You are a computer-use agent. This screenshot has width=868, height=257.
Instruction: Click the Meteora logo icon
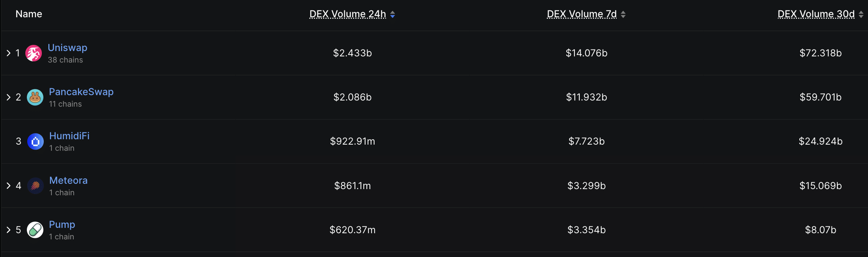35,186
